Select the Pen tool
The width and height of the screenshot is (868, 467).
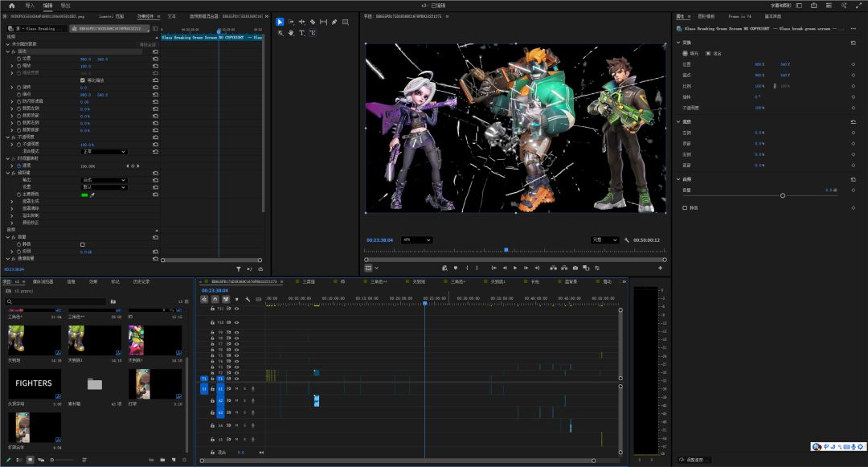[x=334, y=23]
